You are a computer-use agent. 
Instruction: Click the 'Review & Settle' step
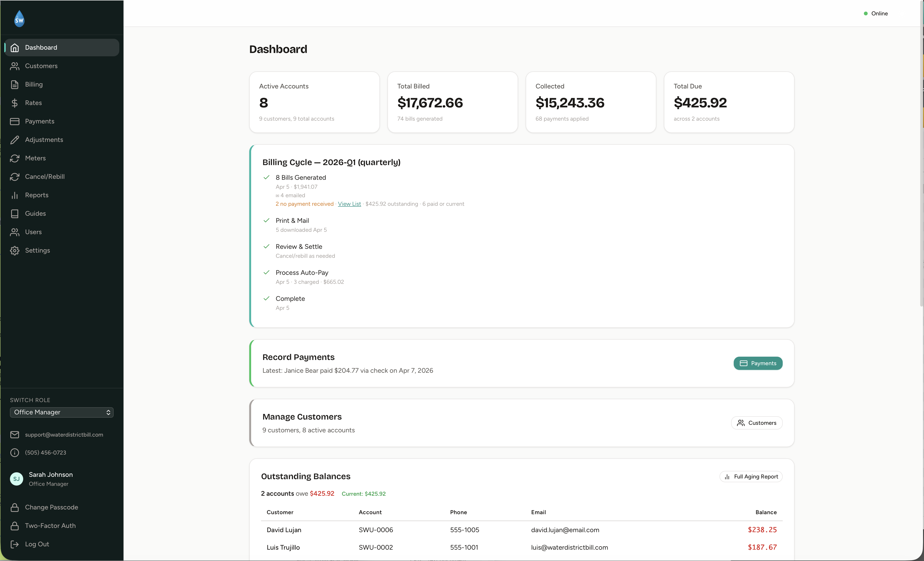(x=299, y=247)
